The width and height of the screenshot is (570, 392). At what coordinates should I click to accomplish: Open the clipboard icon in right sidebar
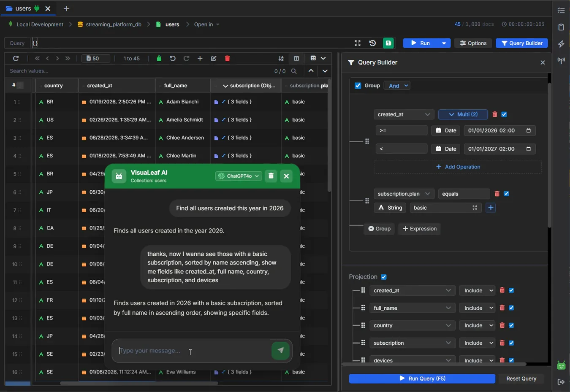(x=561, y=27)
